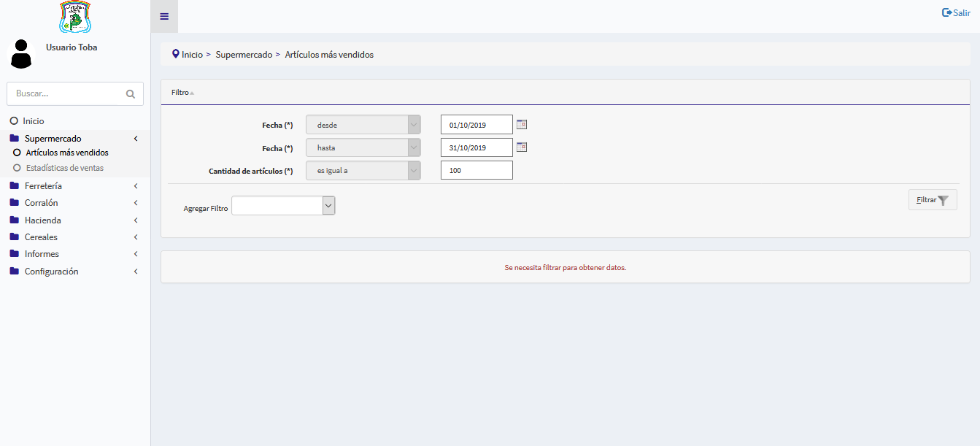Select Estadísticas de ventas in sidebar
Image resolution: width=980 pixels, height=446 pixels.
64,168
